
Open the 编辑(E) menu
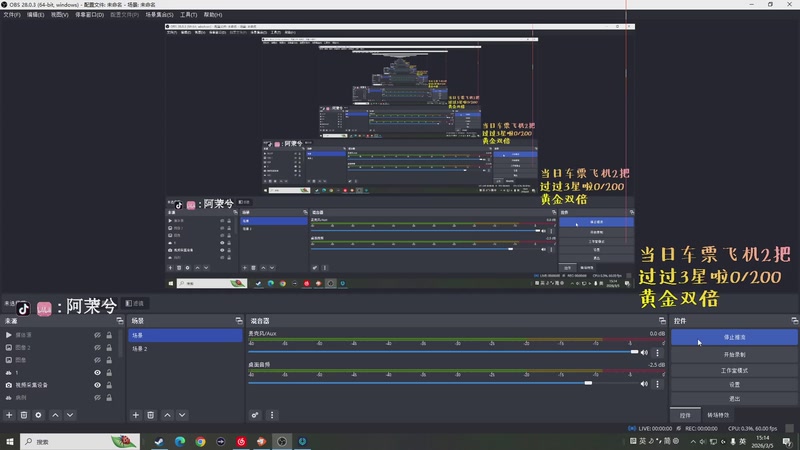pyautogui.click(x=36, y=15)
